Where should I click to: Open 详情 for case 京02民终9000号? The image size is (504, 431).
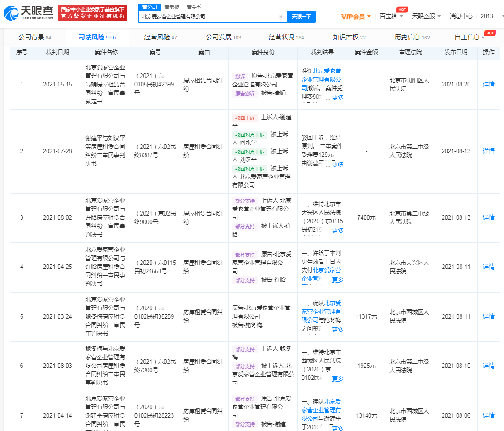pyautogui.click(x=489, y=218)
